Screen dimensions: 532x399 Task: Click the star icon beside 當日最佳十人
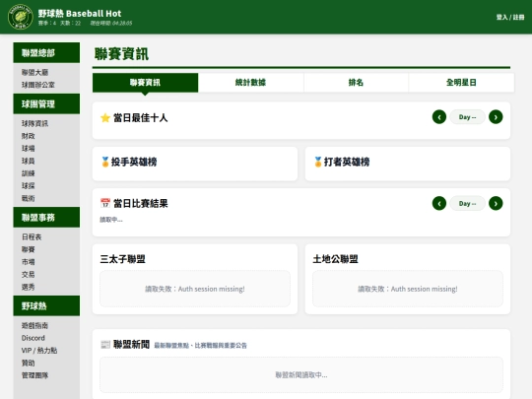pyautogui.click(x=105, y=118)
